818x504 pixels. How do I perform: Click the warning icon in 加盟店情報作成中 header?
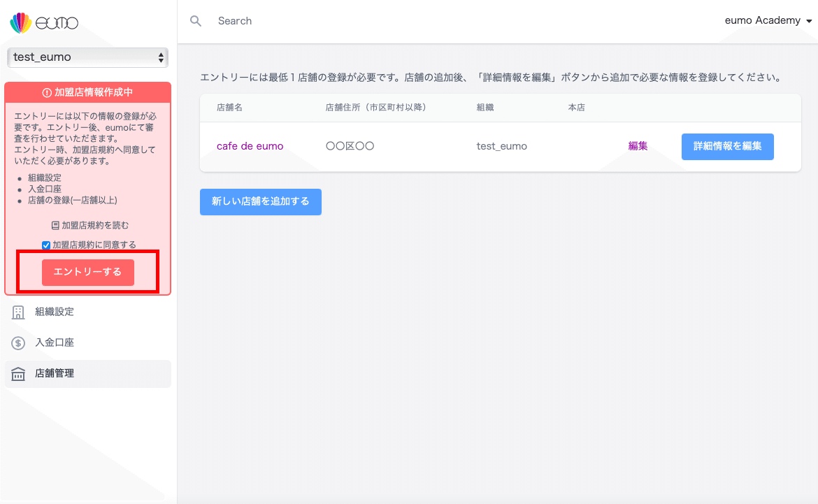point(47,92)
